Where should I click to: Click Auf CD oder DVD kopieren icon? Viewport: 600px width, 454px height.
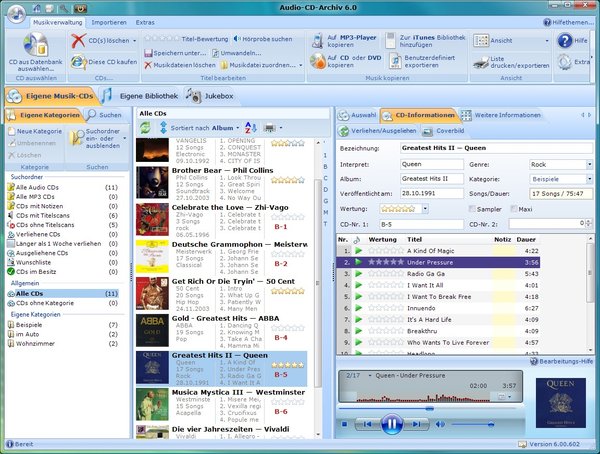coord(318,61)
